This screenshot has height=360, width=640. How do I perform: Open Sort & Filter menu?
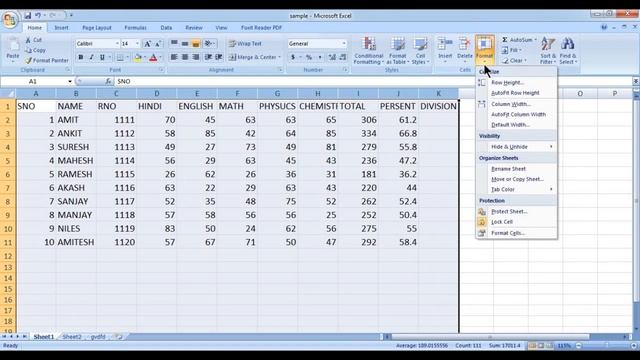[x=548, y=51]
